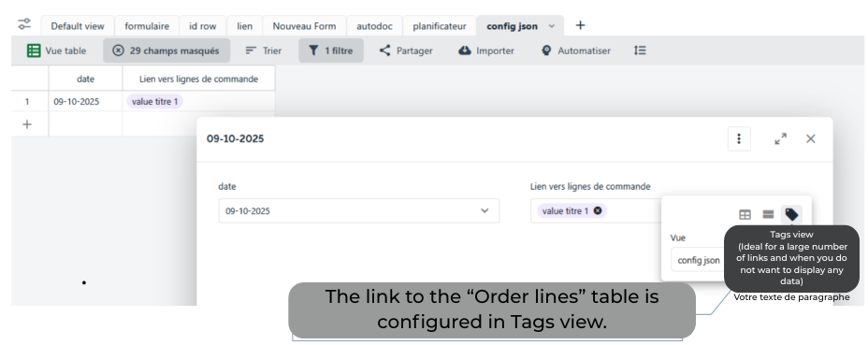
Task: Open the Automatiser automation menu
Action: click(x=576, y=50)
